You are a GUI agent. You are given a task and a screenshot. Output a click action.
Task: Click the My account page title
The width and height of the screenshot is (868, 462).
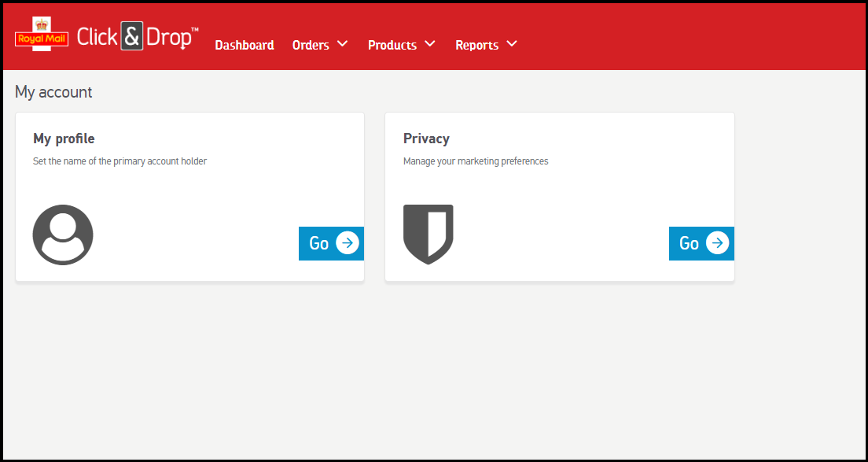(x=53, y=92)
